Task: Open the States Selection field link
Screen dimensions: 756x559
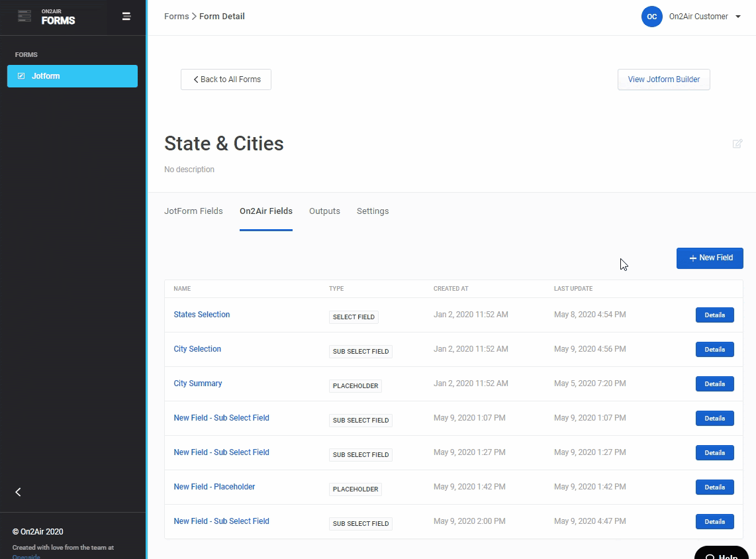Action: [x=202, y=315]
